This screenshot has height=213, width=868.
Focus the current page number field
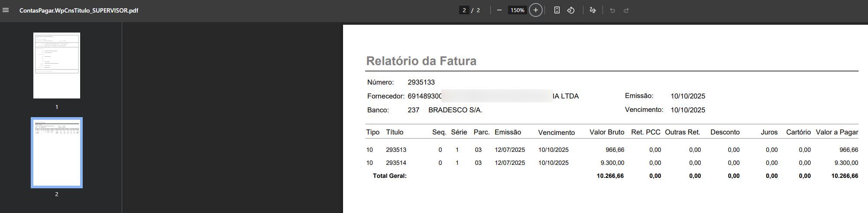(464, 10)
